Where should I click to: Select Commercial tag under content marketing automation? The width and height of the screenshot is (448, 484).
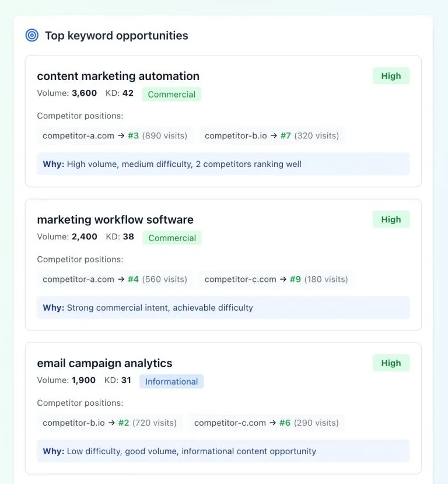(171, 95)
